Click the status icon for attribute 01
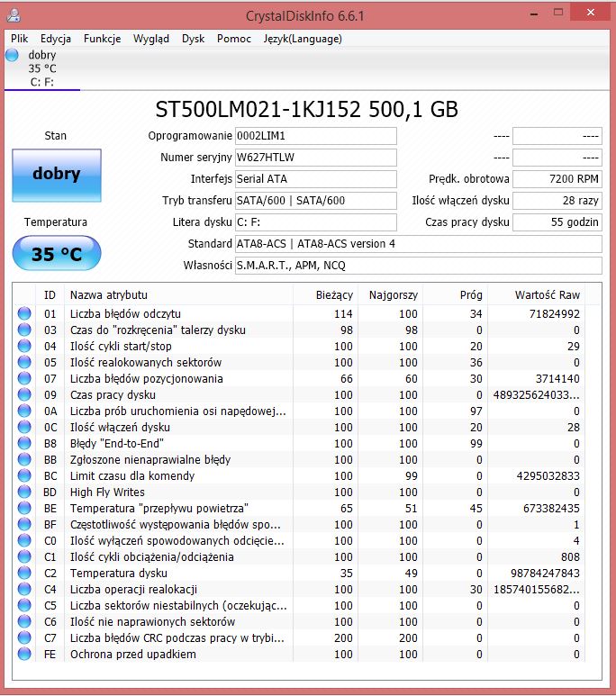The height and width of the screenshot is (696, 616). pyautogui.click(x=24, y=313)
